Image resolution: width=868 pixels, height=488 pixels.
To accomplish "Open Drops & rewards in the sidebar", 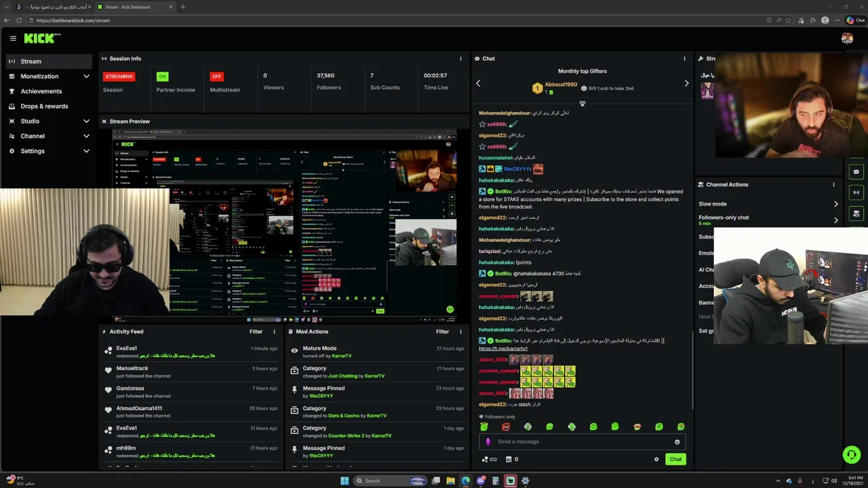I will (x=50, y=106).
